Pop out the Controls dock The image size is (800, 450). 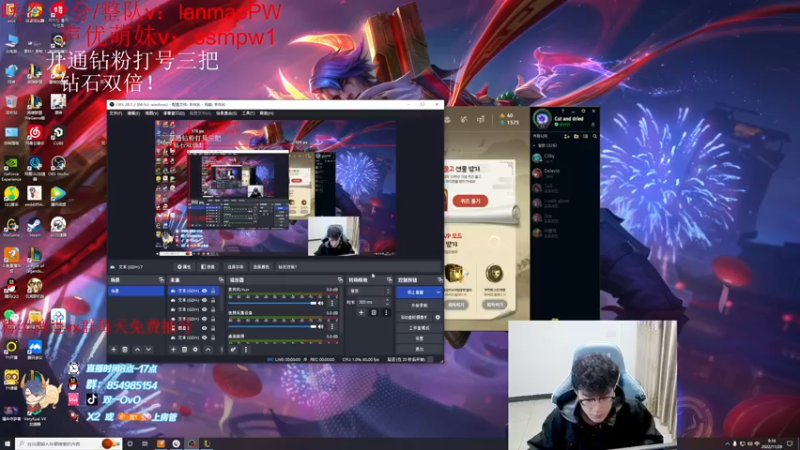(x=439, y=280)
